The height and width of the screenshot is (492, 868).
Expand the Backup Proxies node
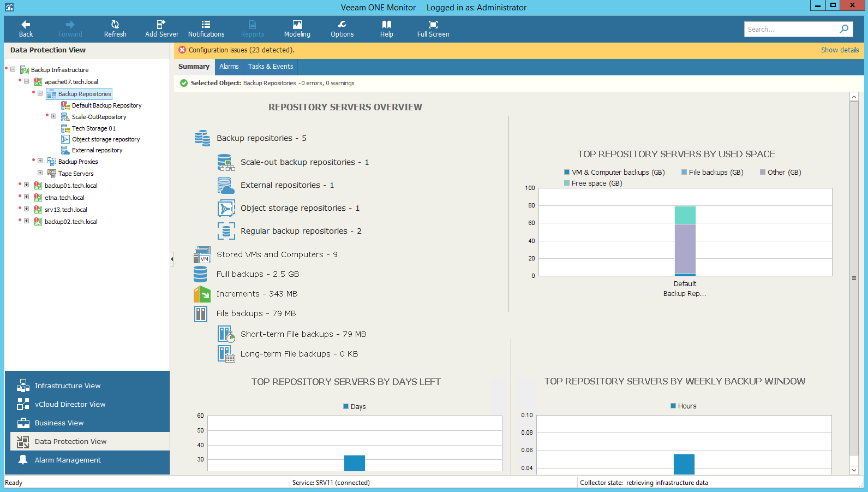click(40, 161)
